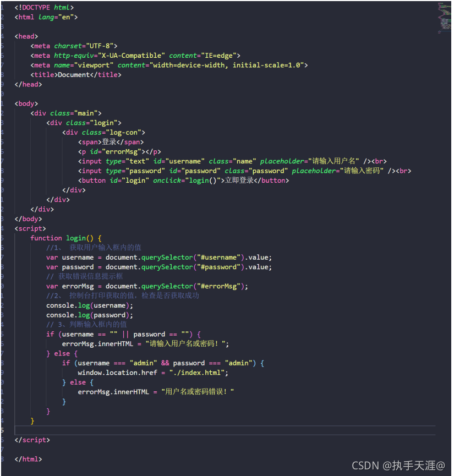Viewport: 454px width, 476px height.
Task: Click the closing </html> tag
Action: (x=28, y=459)
